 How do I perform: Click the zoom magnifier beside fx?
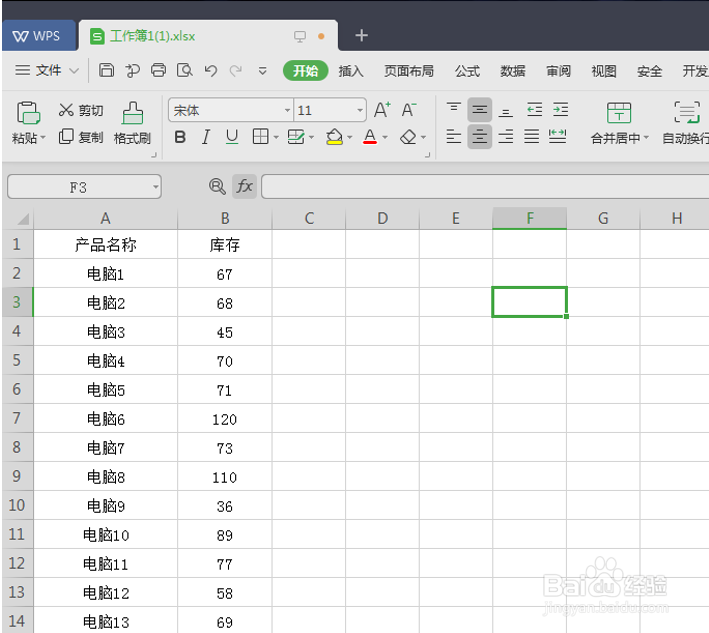click(217, 186)
